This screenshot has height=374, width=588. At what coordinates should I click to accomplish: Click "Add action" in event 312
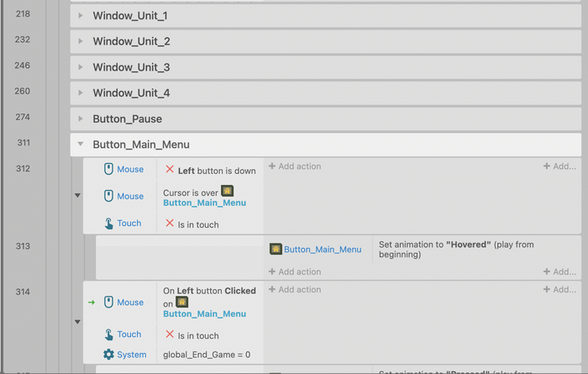(x=295, y=166)
